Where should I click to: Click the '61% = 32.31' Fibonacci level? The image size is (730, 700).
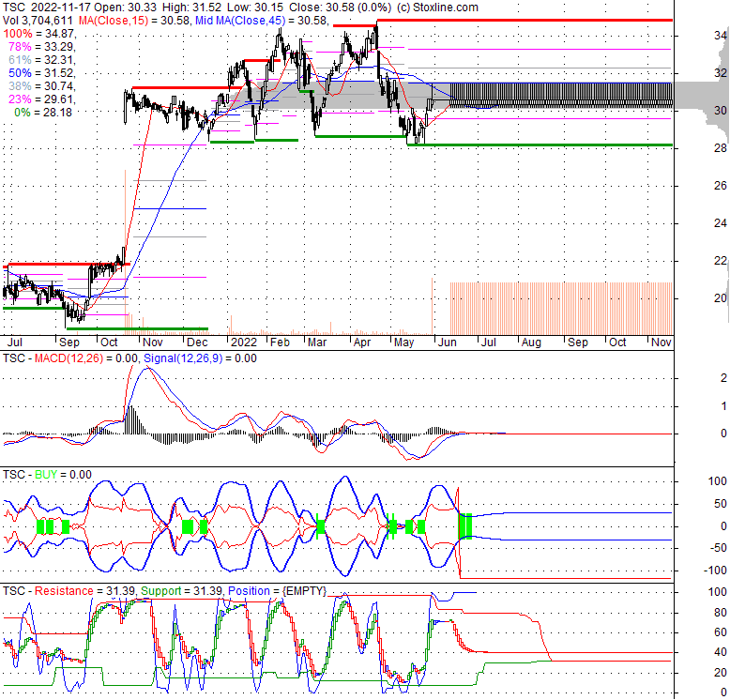41,59
